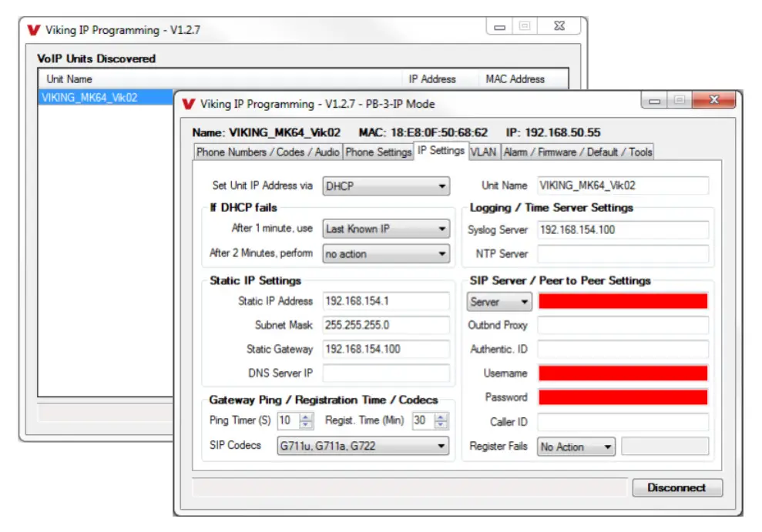Select the Phone Numbers / Codes / Audio tab
The width and height of the screenshot is (762, 532).
[x=265, y=152]
